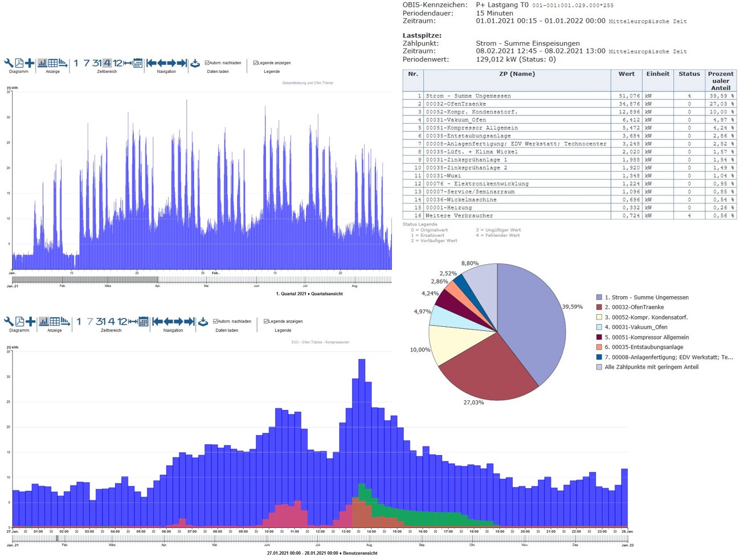
Task: Open calendar date picker in upper toolbar
Action: tap(138, 63)
